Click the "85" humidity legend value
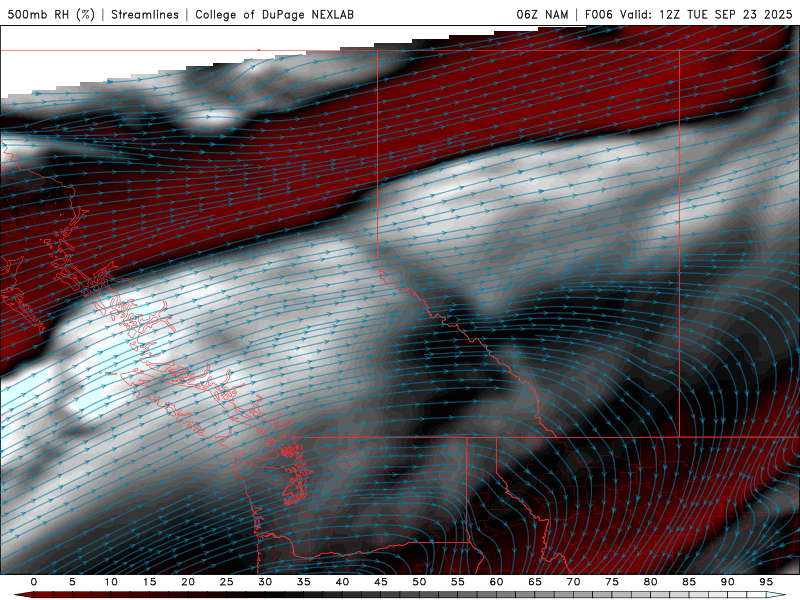 coord(689,582)
